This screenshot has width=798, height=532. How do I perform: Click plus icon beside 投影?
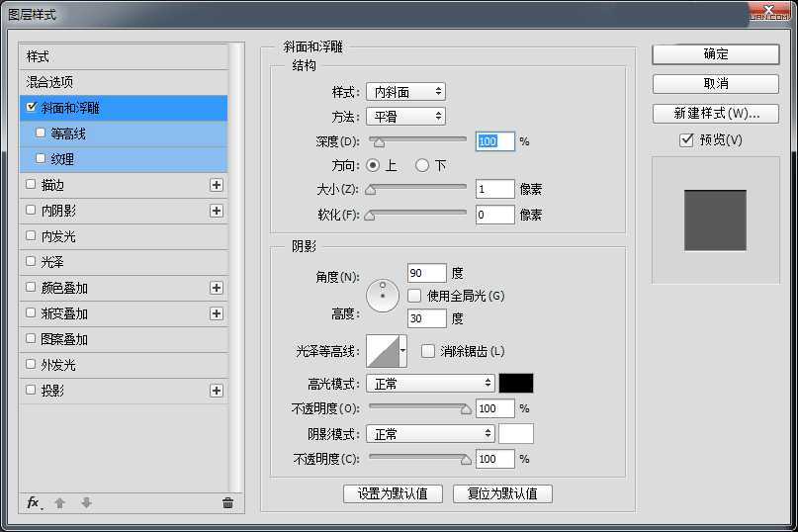point(217,391)
